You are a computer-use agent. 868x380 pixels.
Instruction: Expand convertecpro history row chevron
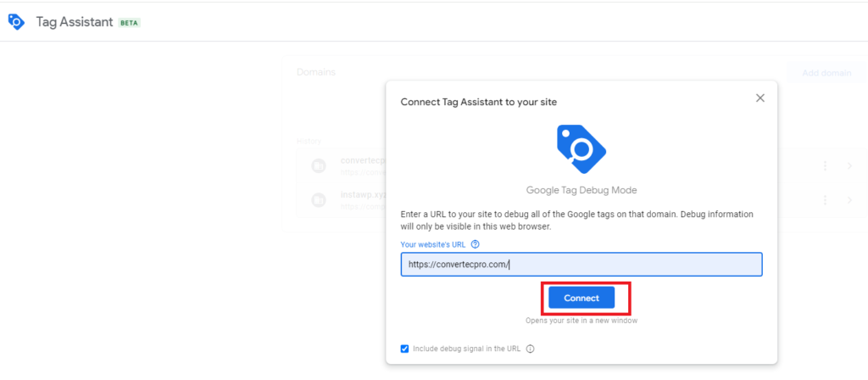[849, 165]
